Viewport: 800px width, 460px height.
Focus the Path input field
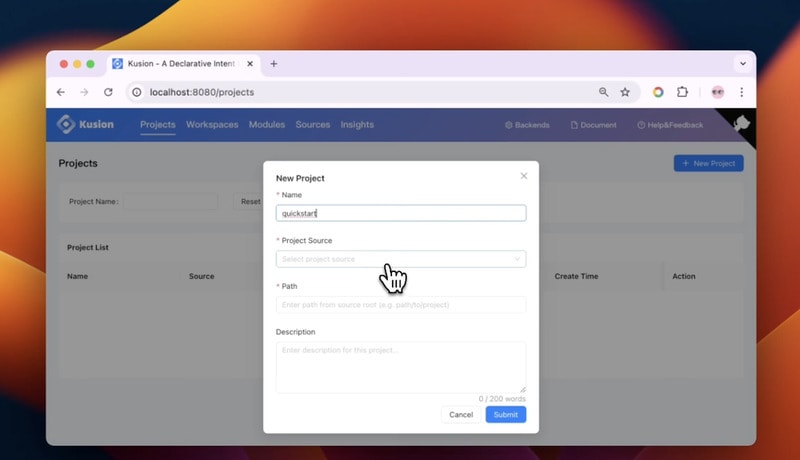[400, 304]
